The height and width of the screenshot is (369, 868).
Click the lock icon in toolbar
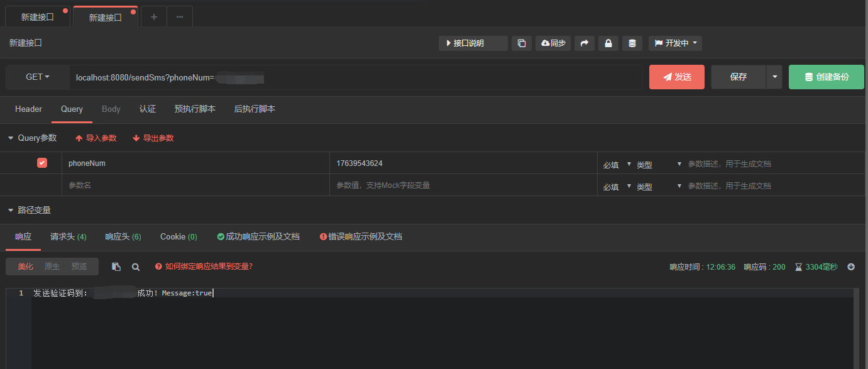click(x=608, y=43)
